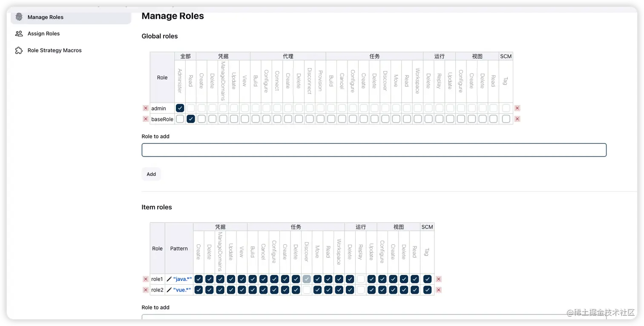
Task: Check Workspace for baseRole in Global roles
Action: (418, 119)
